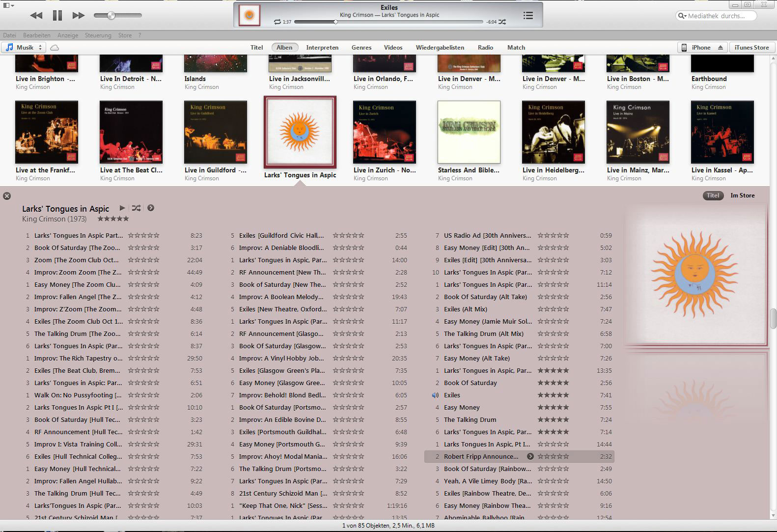Open search options via the magnifier icon
Screen dimensions: 777x532
pos(682,16)
